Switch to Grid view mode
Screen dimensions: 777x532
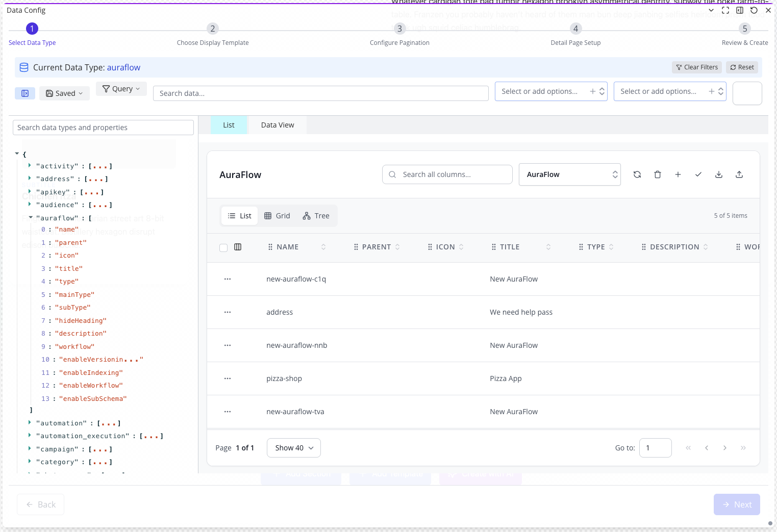point(277,216)
